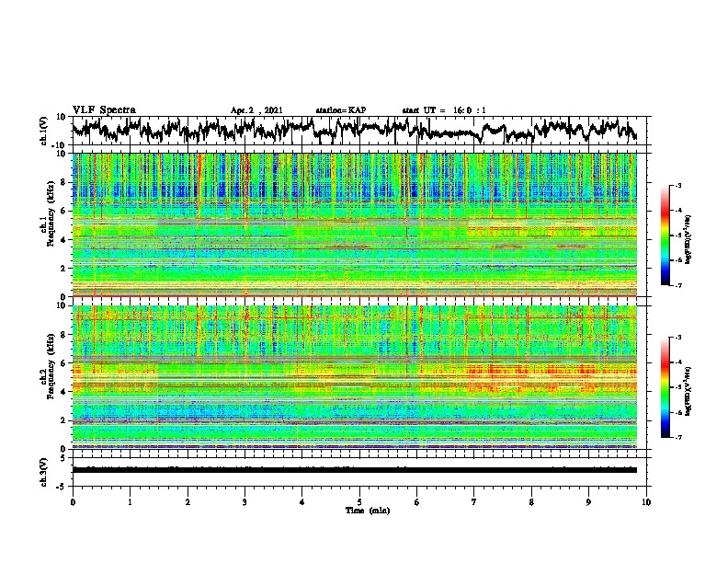
Task: Click the "-7" label of ch.2 color bar
Action: (677, 437)
